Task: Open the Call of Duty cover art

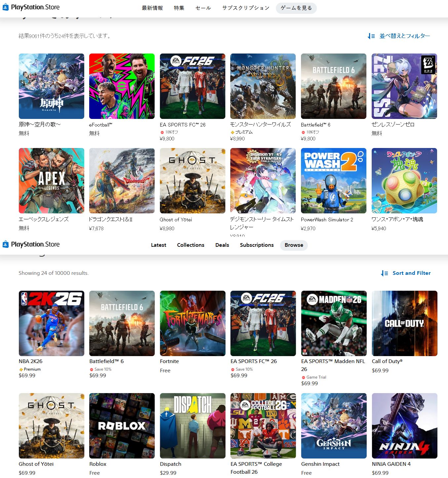Action: click(405, 323)
